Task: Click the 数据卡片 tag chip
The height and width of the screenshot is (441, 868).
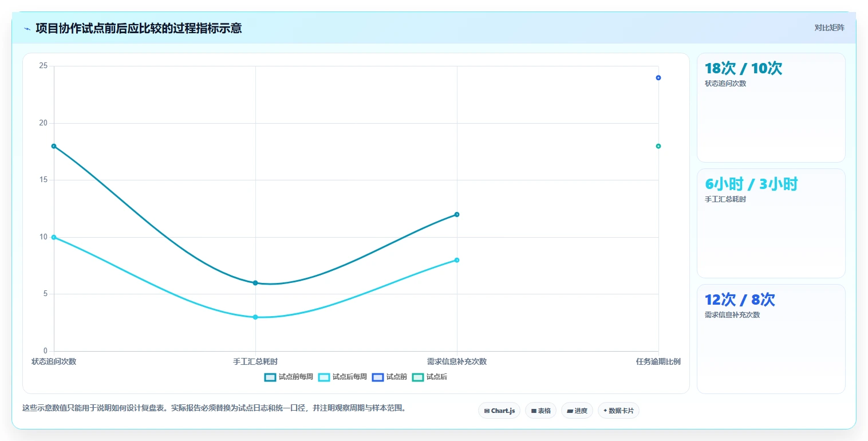Action: (618, 411)
